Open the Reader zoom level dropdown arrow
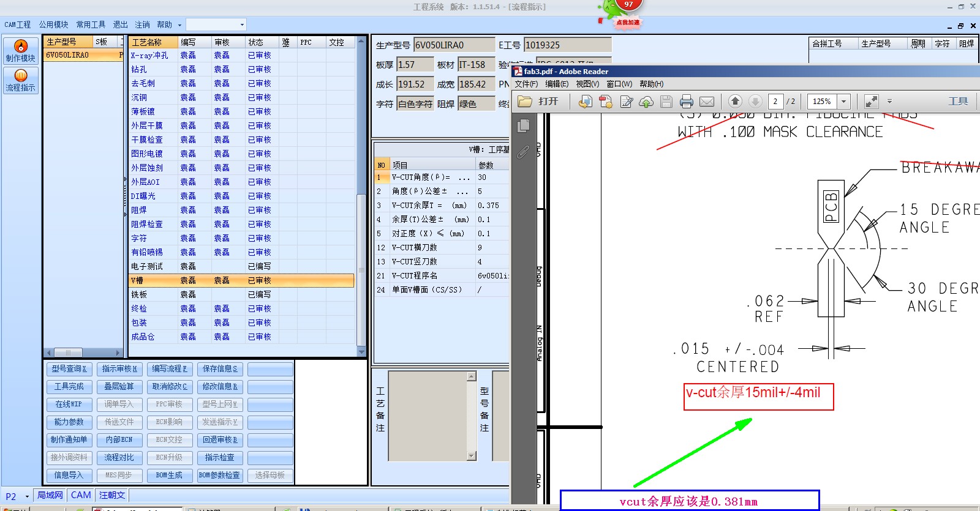Screen dimensions: 980x511 pos(843,102)
